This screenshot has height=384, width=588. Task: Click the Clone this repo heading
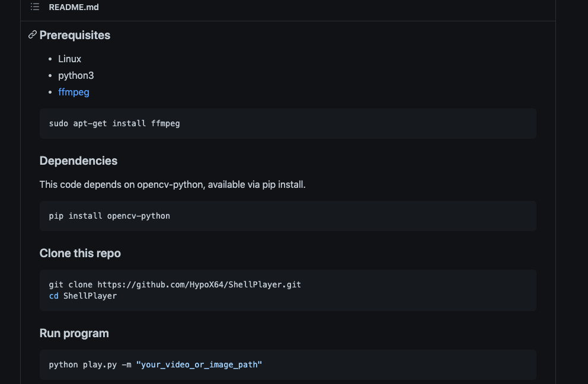point(80,253)
